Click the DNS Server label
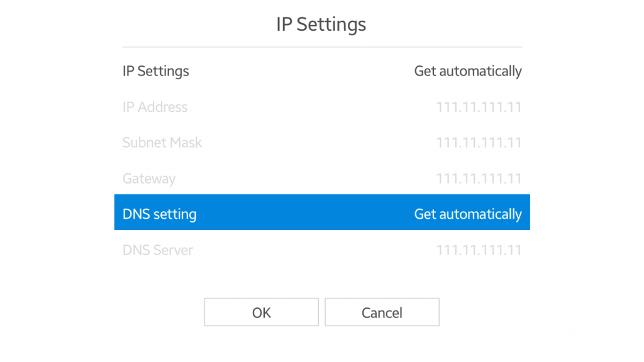The image size is (644, 362). (157, 250)
